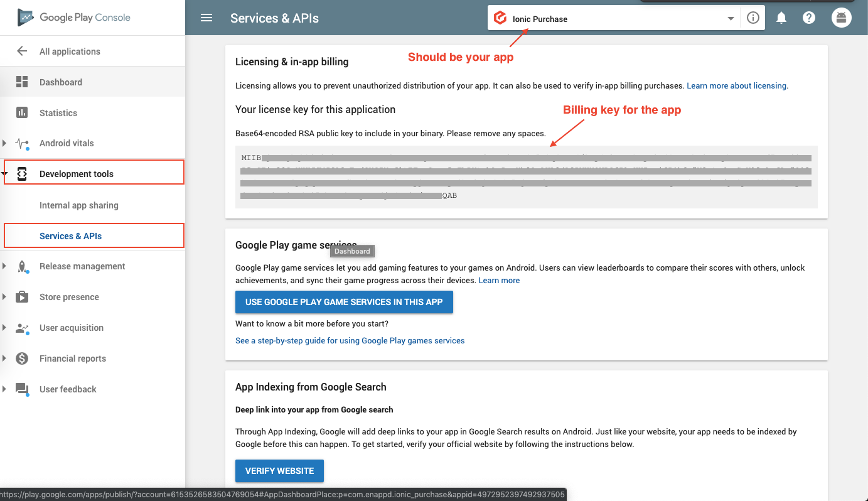Click the license key text box
The image size is (868, 501).
click(x=526, y=177)
